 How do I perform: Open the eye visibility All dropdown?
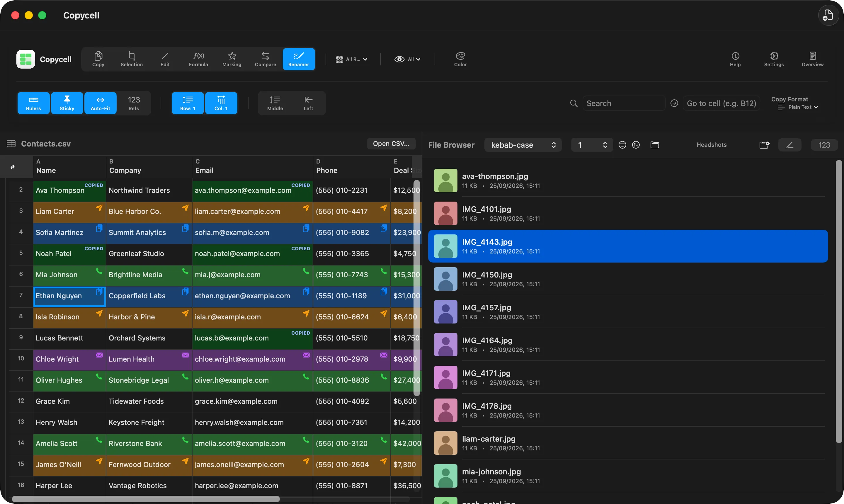click(x=407, y=59)
